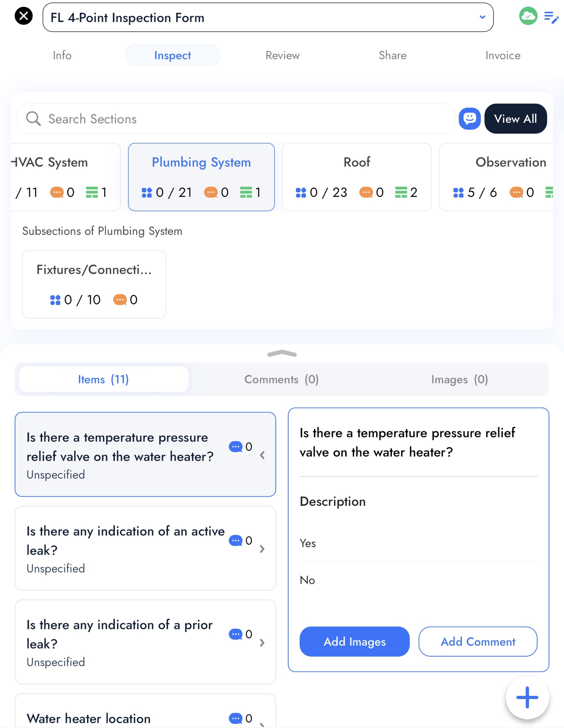Open the Fixtures/Connections subsection card
This screenshot has width=564, height=728.
coord(94,284)
